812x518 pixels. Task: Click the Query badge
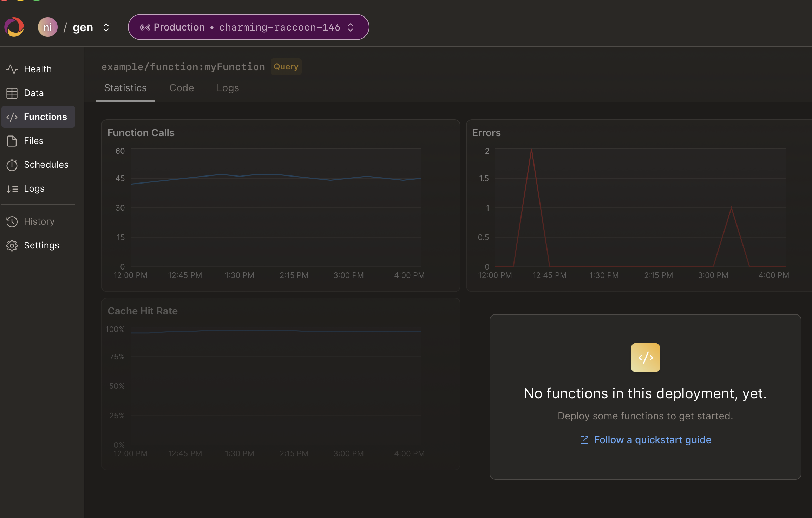(x=286, y=67)
